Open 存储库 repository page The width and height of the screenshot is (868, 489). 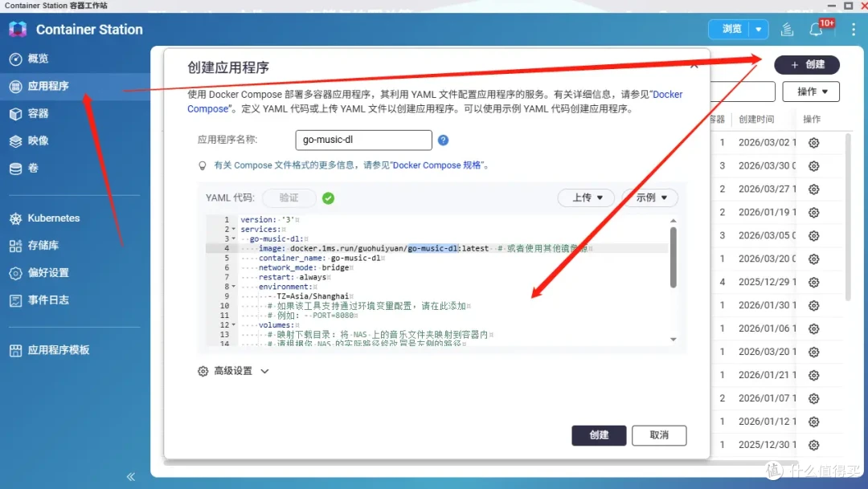[x=43, y=245]
